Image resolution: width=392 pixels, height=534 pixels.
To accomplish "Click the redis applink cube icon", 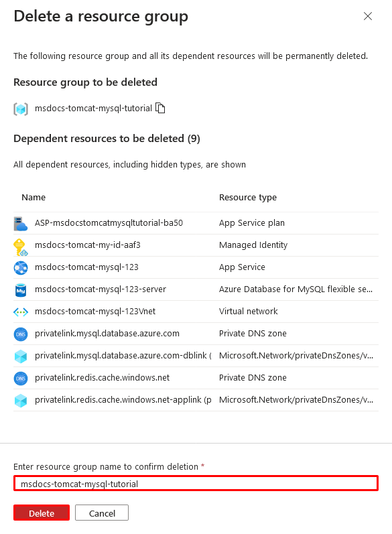I will click(20, 401).
